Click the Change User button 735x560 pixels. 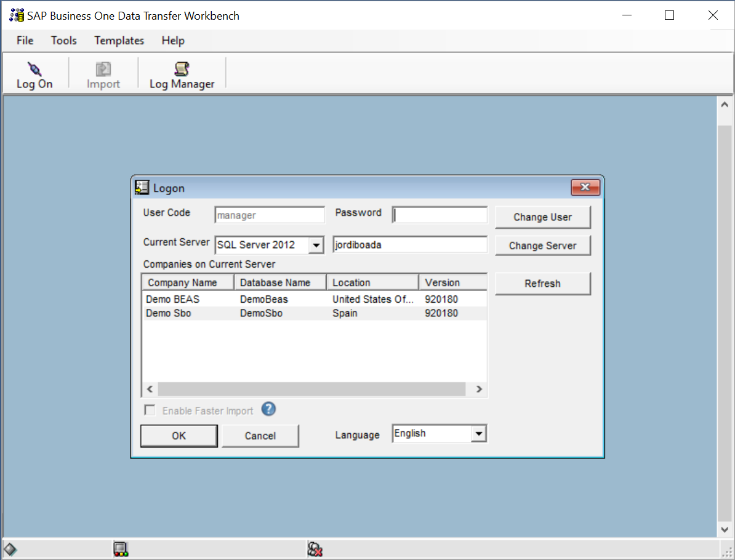coord(543,217)
